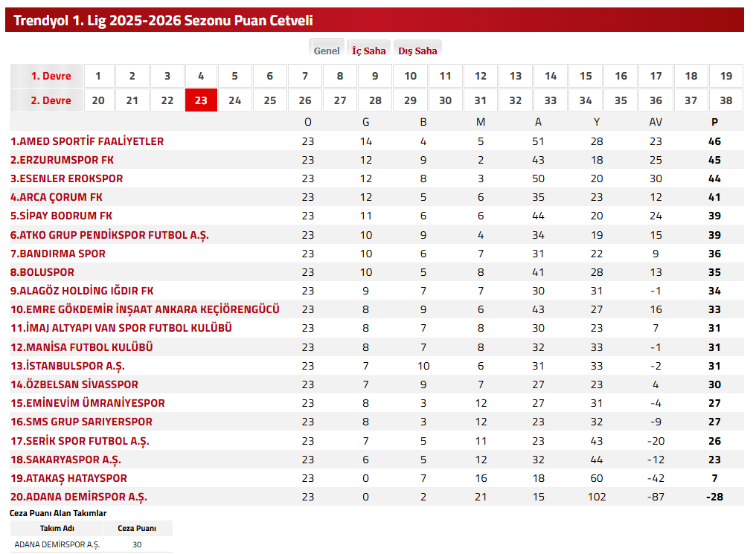
Task: Select match week 19
Action: tap(726, 76)
